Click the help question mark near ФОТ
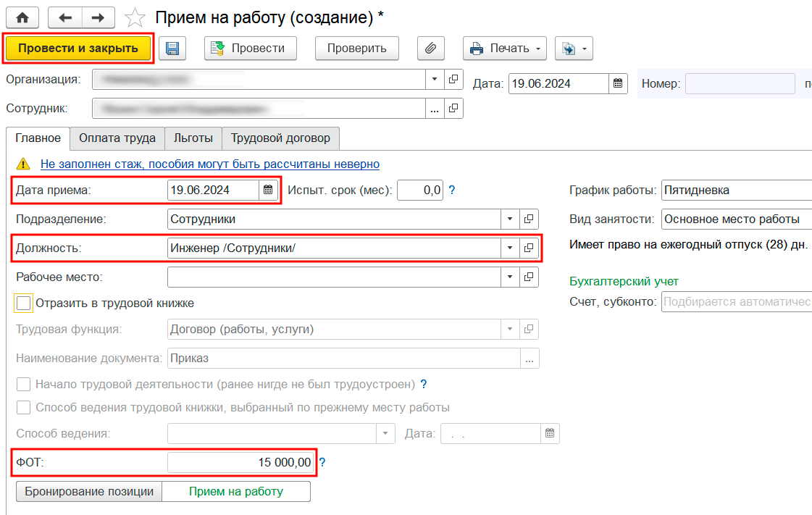This screenshot has height=515, width=812. (322, 462)
